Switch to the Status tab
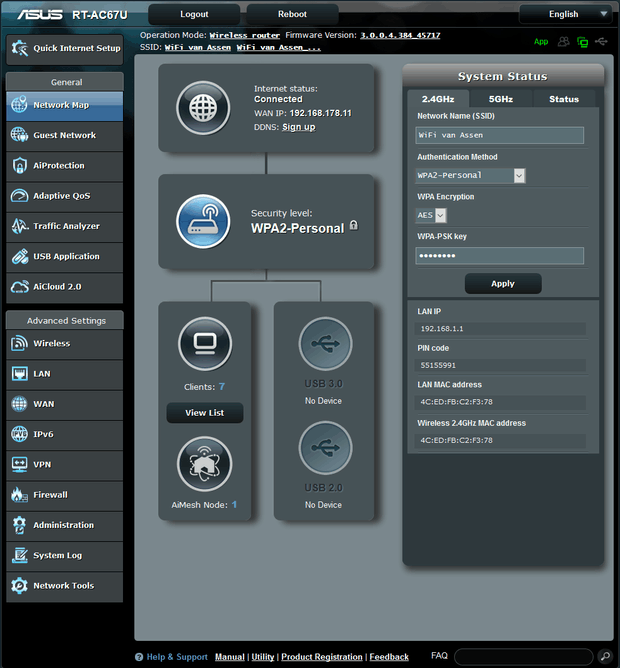 point(564,99)
